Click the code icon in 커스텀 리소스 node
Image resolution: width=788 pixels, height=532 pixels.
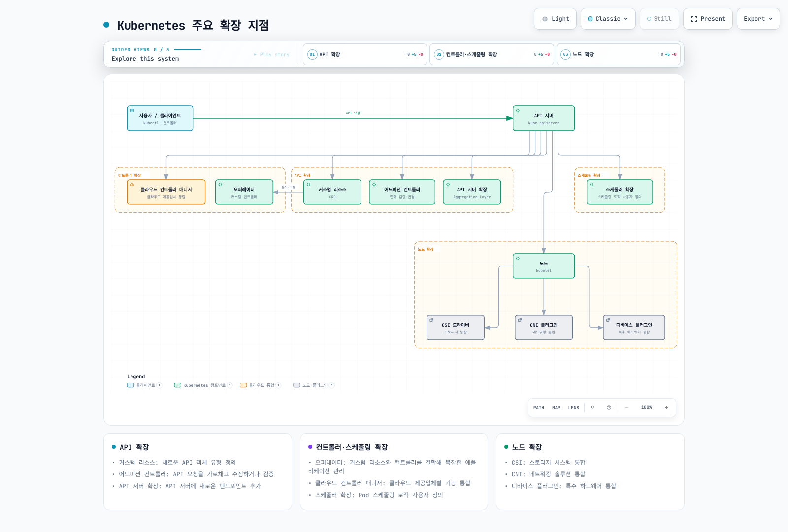pos(309,185)
